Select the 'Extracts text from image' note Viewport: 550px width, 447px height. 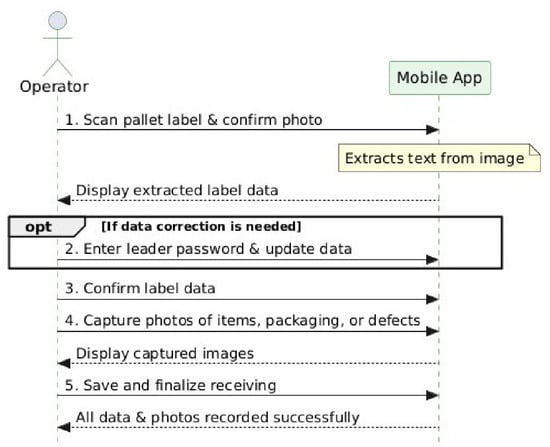[439, 158]
